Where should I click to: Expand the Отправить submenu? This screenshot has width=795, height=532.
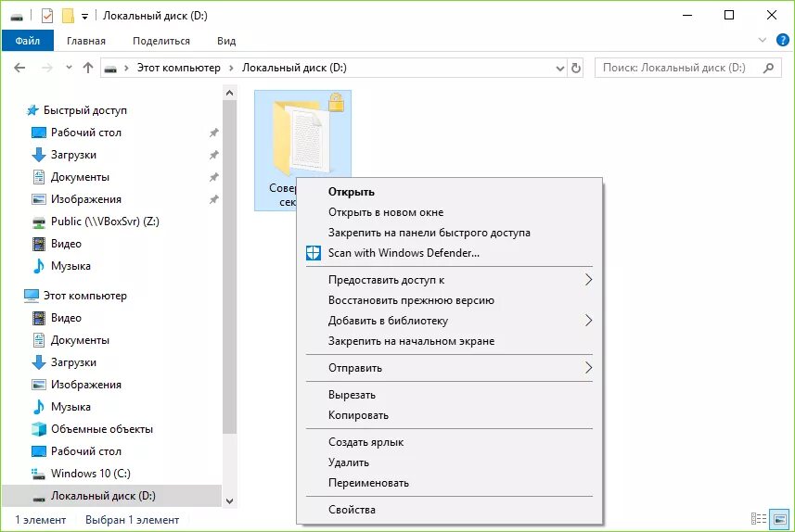(x=449, y=368)
